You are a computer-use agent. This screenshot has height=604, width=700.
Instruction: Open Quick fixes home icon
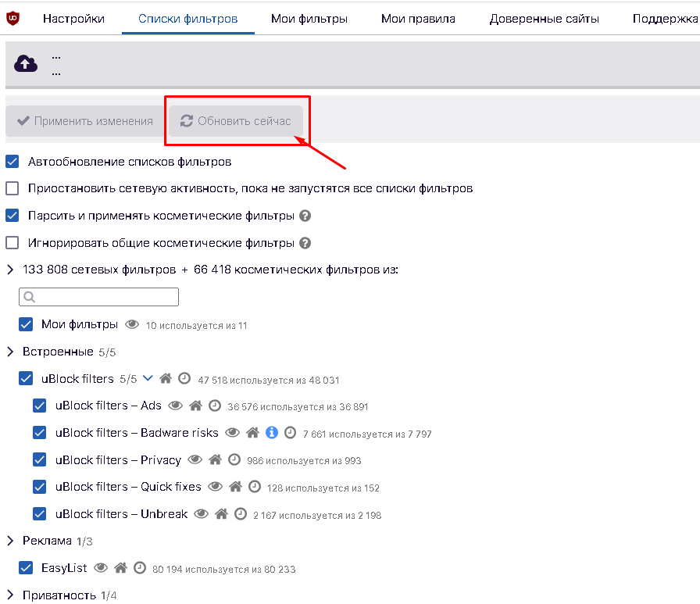[x=235, y=486]
